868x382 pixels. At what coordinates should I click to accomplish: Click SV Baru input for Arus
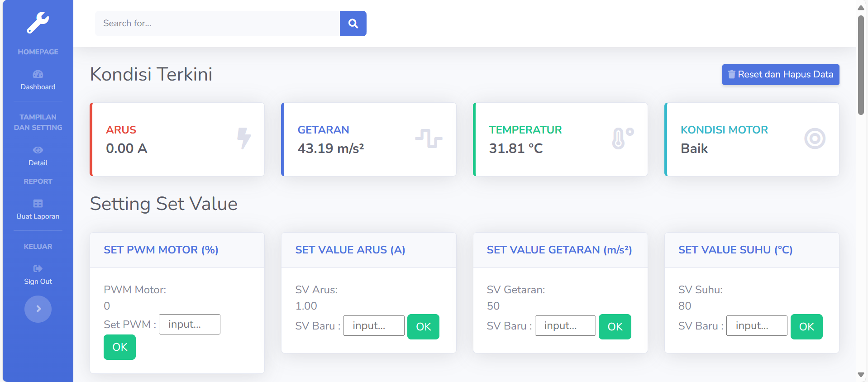tap(373, 326)
